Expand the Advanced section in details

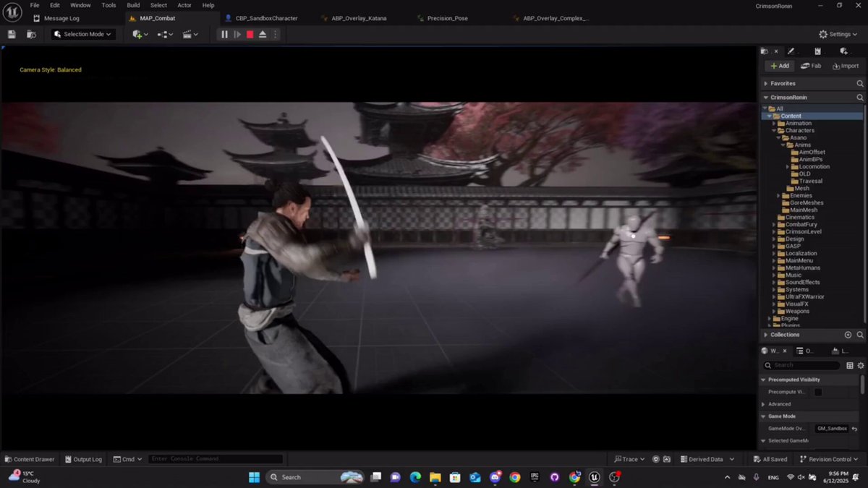pyautogui.click(x=763, y=404)
